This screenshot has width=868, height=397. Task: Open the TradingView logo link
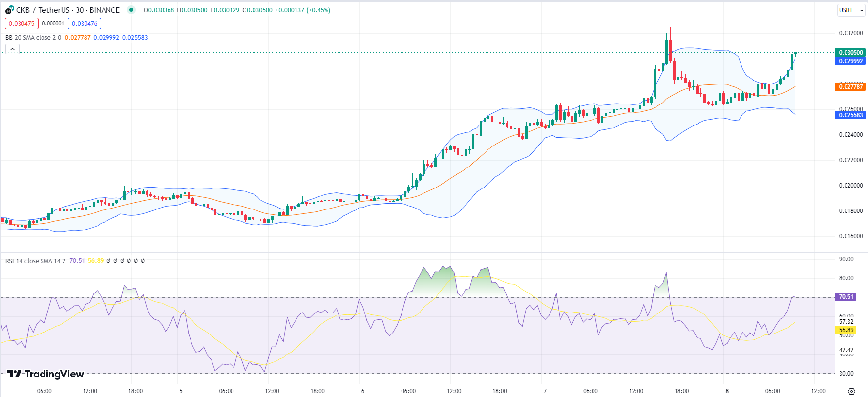[45, 374]
